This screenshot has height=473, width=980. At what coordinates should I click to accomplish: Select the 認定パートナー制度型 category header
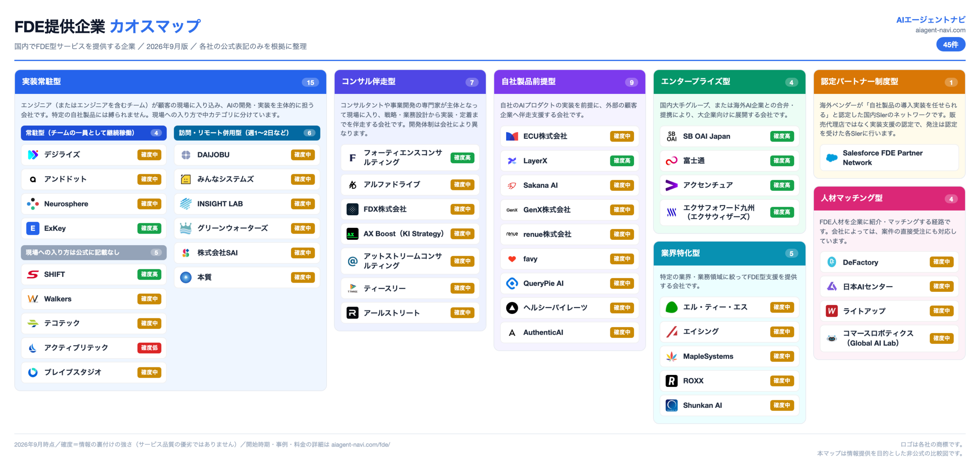tap(889, 82)
